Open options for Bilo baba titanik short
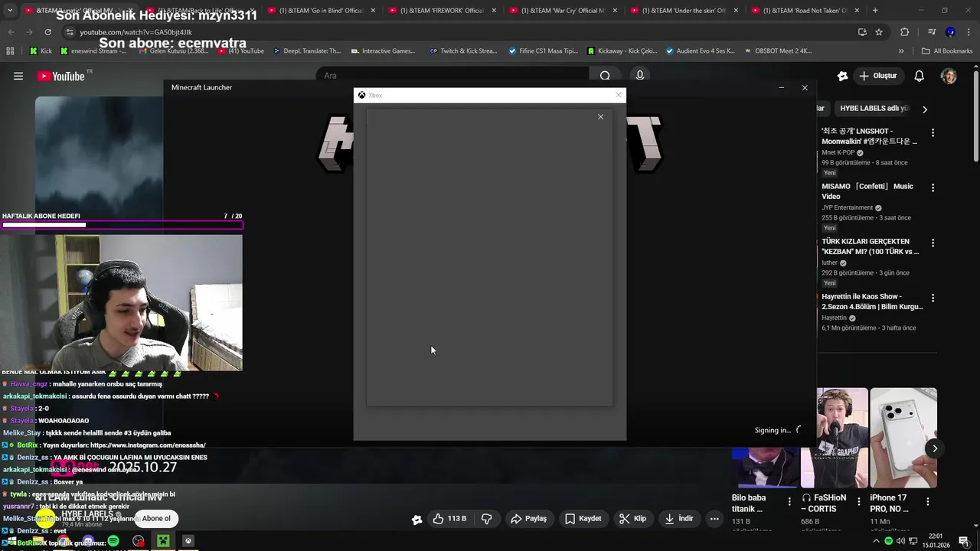Image resolution: width=980 pixels, height=551 pixels. [789, 501]
